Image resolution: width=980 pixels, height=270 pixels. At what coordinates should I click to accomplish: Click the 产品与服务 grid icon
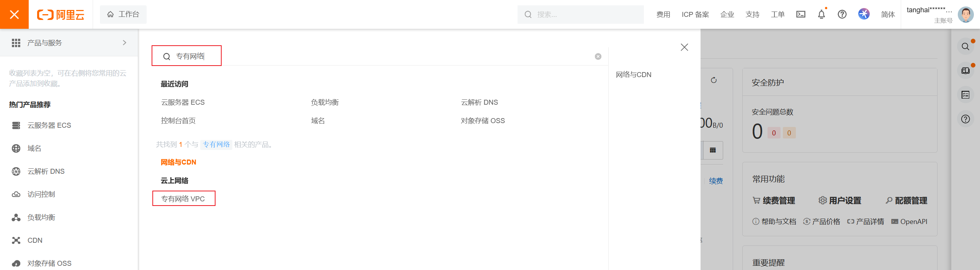click(x=16, y=43)
